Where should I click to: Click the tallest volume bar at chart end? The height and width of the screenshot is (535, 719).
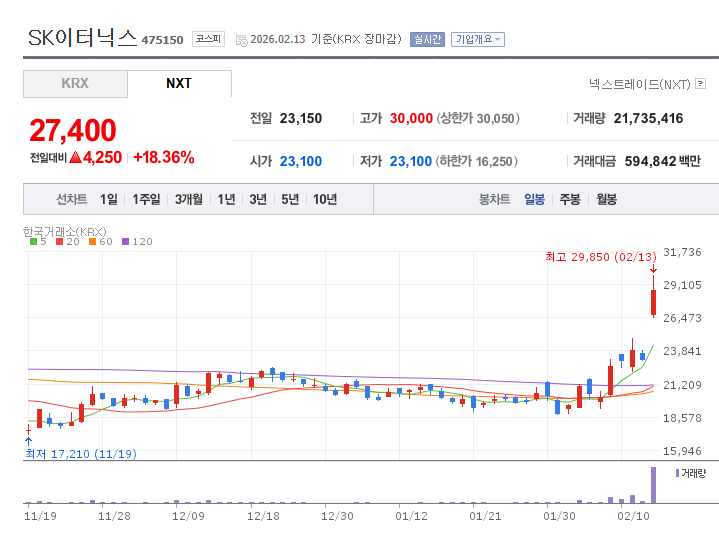tap(653, 485)
